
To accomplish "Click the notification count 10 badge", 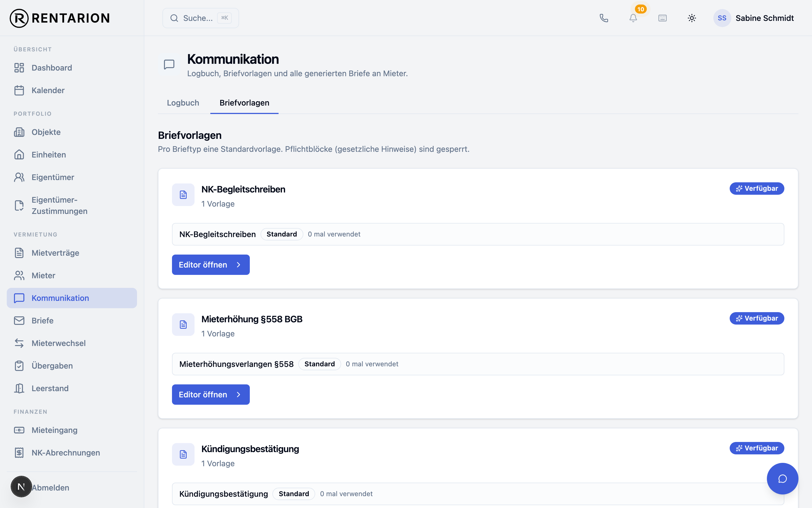I will [641, 9].
